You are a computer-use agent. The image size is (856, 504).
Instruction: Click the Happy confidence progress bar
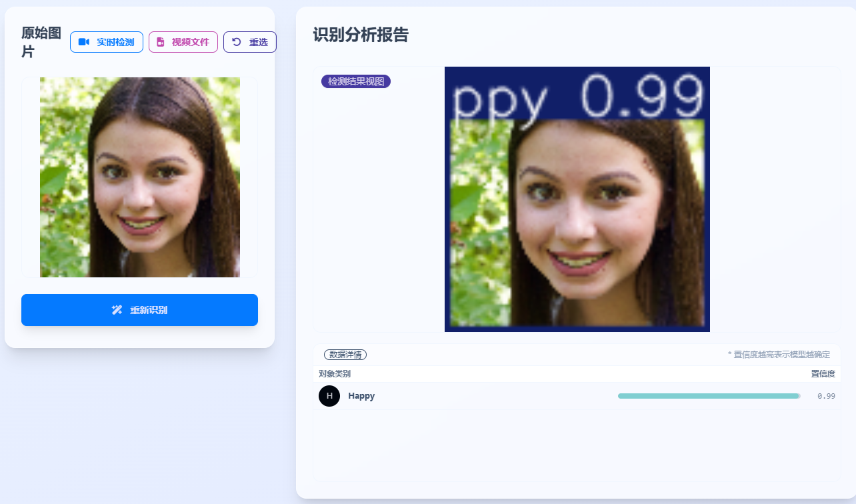tap(709, 396)
